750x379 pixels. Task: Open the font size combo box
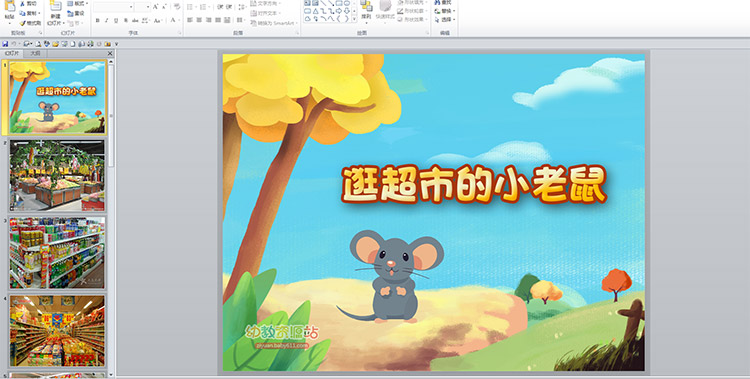point(143,7)
